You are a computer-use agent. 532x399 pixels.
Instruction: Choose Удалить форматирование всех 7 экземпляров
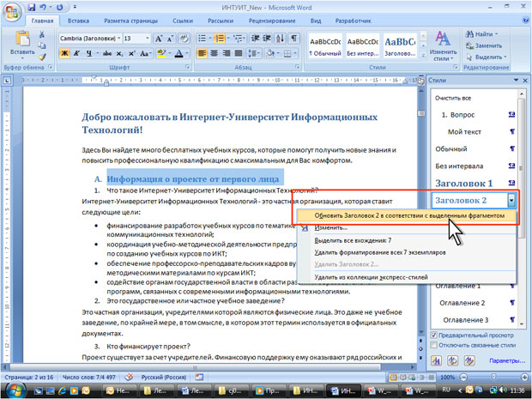(380, 252)
